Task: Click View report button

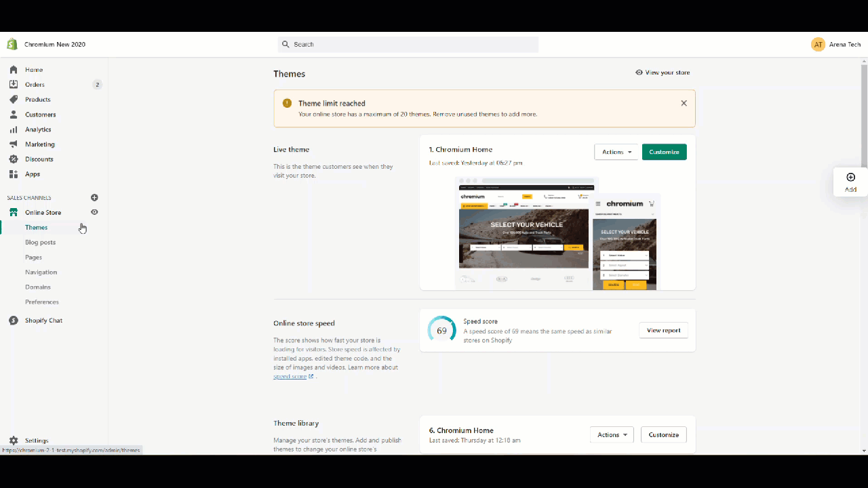Action: (x=663, y=330)
